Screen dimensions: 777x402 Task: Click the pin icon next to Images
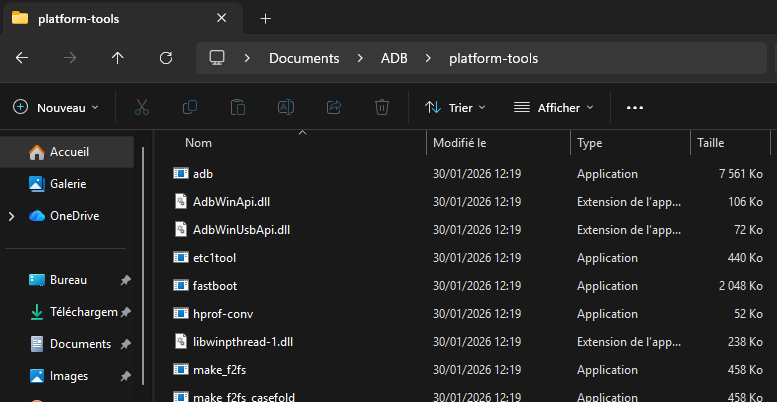[125, 377]
